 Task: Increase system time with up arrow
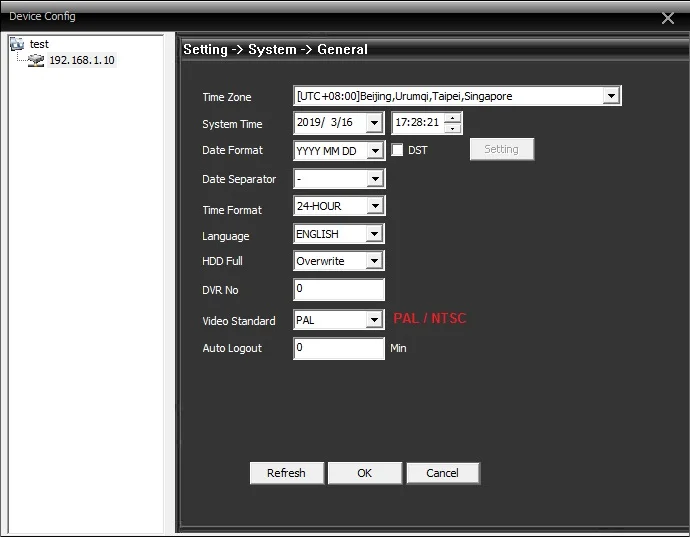click(x=453, y=118)
